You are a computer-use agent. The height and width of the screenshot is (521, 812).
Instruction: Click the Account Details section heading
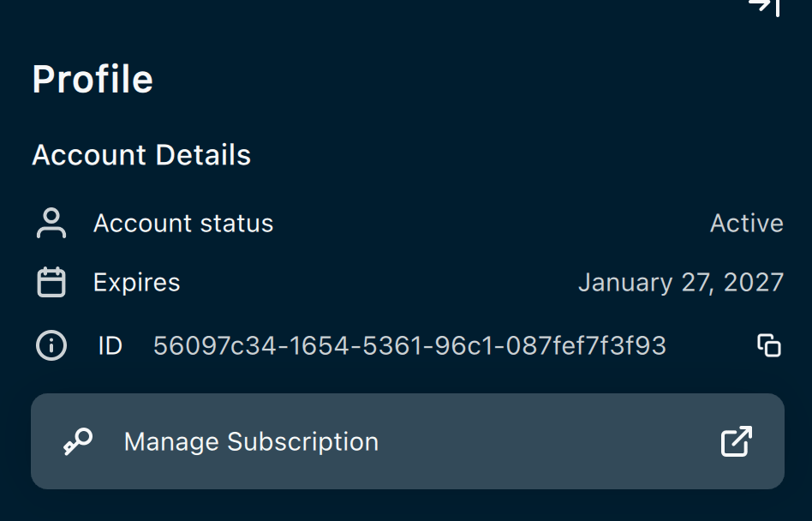(x=141, y=155)
